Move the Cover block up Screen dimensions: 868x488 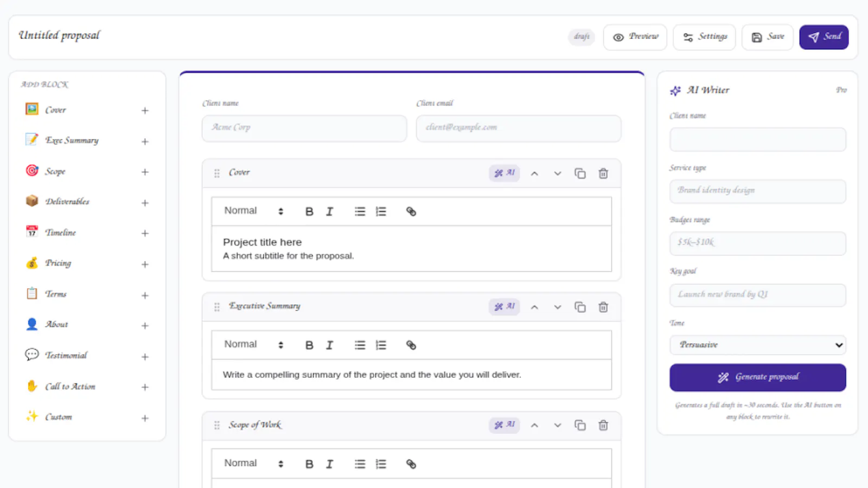534,174
